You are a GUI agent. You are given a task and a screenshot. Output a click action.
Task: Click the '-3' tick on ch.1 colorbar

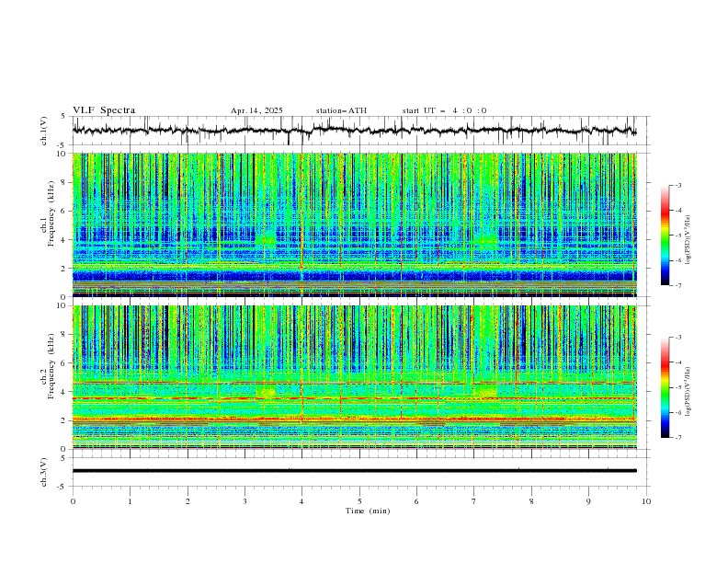[678, 185]
